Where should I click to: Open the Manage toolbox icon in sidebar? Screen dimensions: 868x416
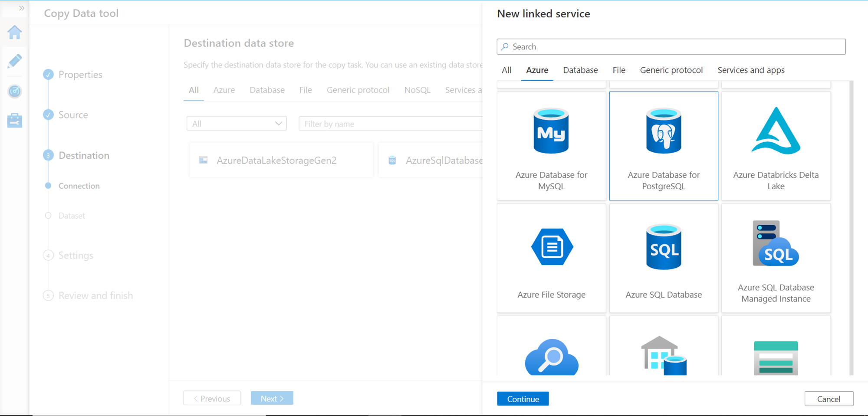[15, 121]
